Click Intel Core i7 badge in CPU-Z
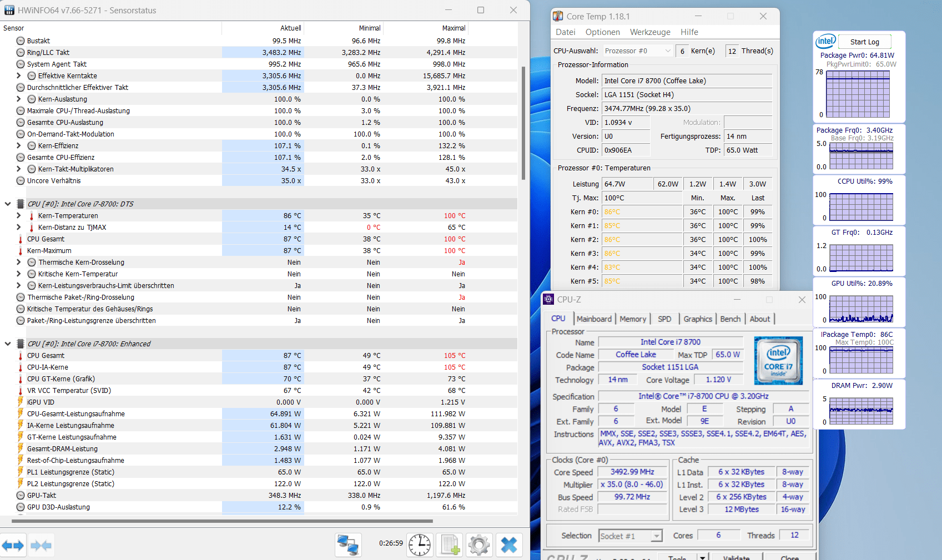Viewport: 942px width, 560px height. point(778,360)
